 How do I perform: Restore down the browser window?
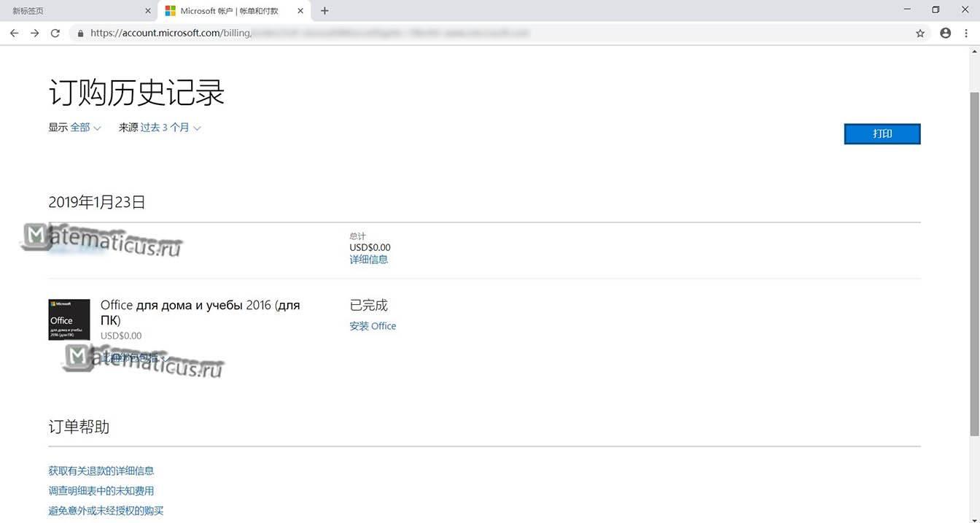pos(936,9)
